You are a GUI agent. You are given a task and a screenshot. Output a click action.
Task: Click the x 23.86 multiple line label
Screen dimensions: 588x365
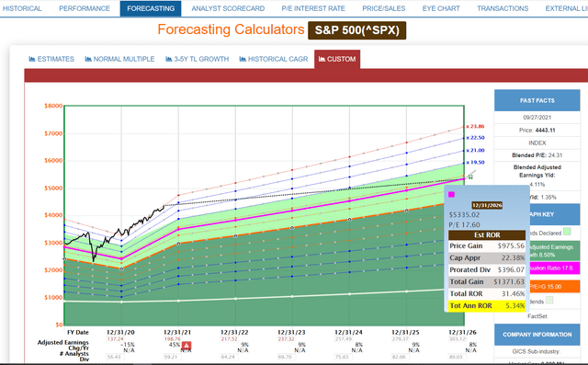tap(475, 127)
